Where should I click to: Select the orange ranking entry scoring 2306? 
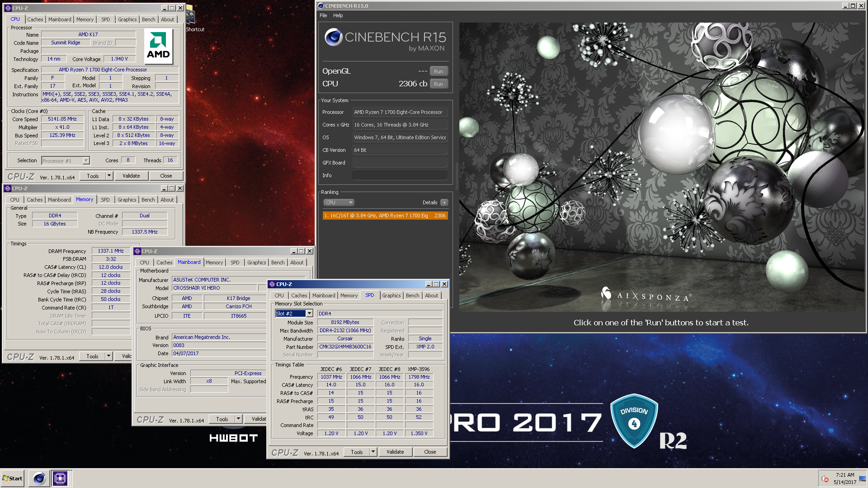coord(385,216)
